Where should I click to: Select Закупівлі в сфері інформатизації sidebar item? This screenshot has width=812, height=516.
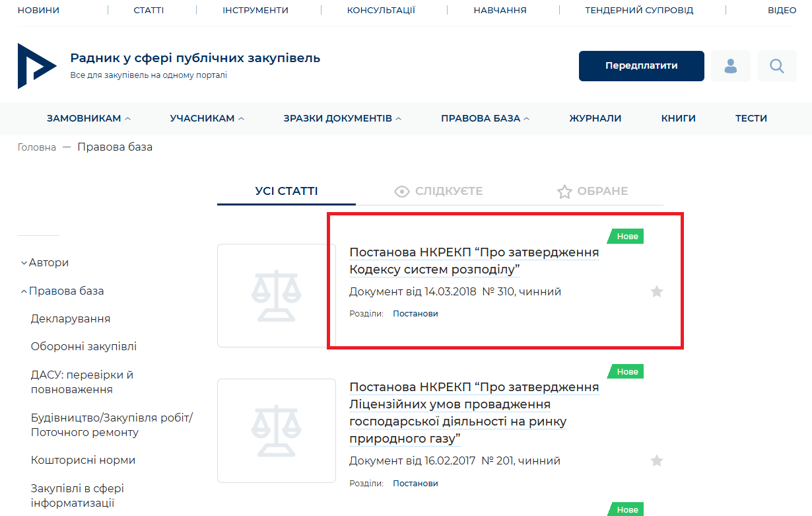pyautogui.click(x=78, y=496)
